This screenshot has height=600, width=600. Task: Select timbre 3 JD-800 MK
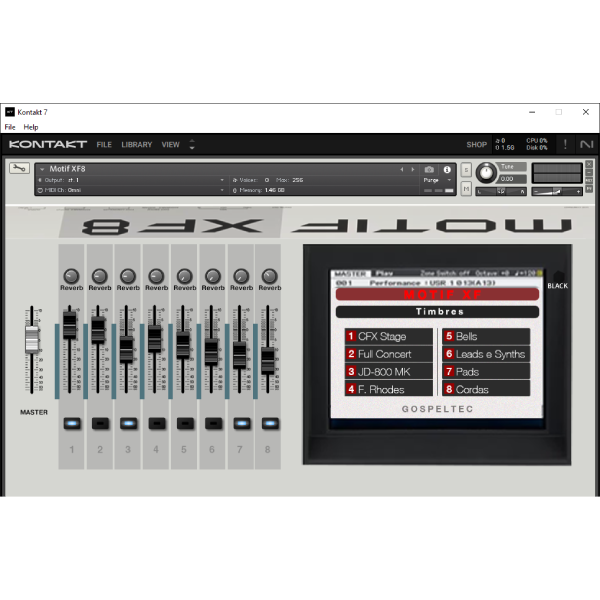[x=389, y=372]
